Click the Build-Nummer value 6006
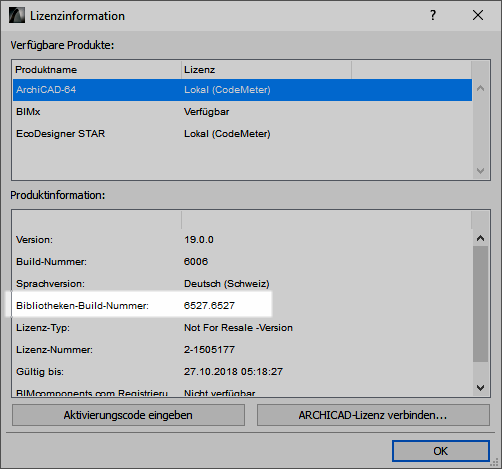This screenshot has height=469, width=502. click(196, 262)
